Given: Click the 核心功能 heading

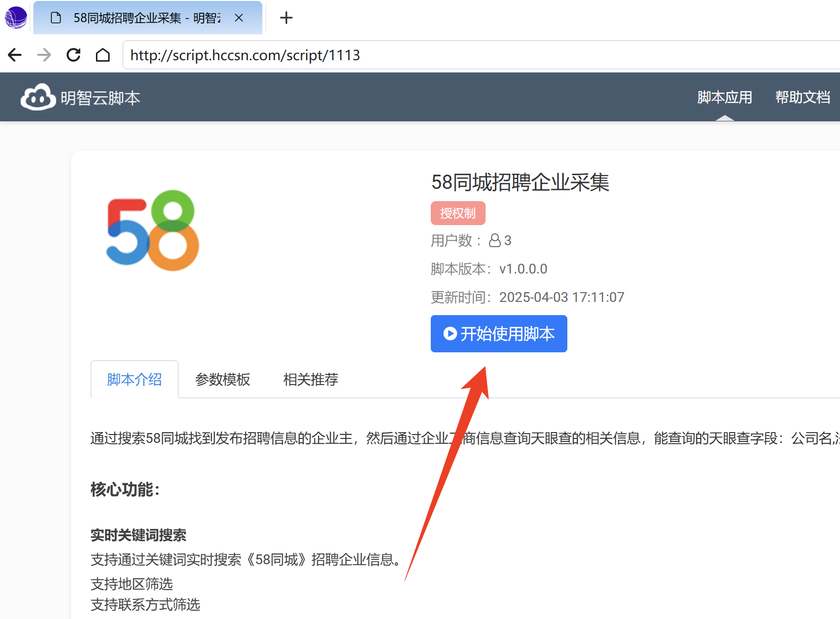Looking at the screenshot, I should point(125,489).
